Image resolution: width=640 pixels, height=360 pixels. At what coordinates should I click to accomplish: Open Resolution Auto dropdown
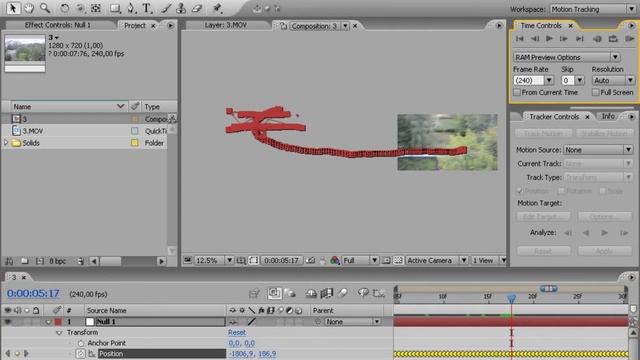tap(613, 80)
